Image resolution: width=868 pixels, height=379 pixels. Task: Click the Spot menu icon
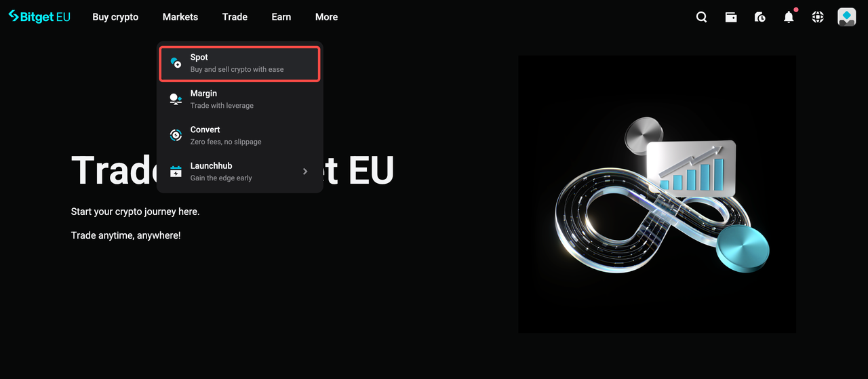(176, 63)
